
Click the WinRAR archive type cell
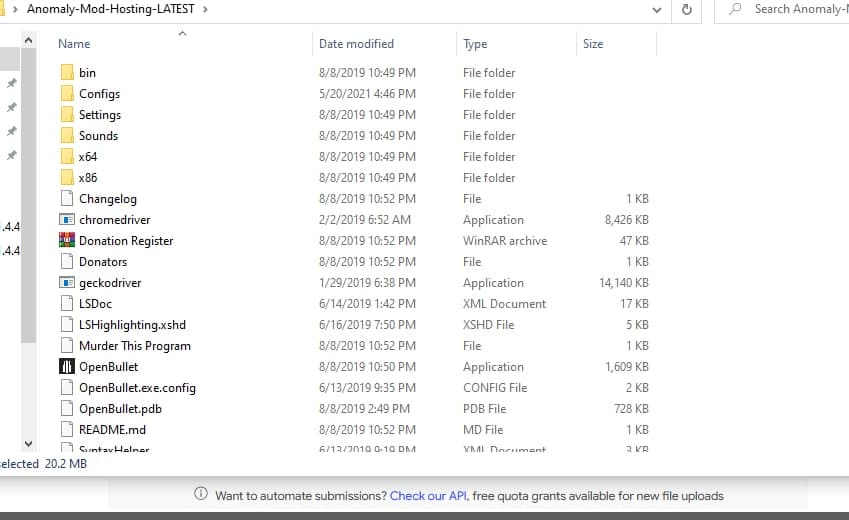point(505,240)
